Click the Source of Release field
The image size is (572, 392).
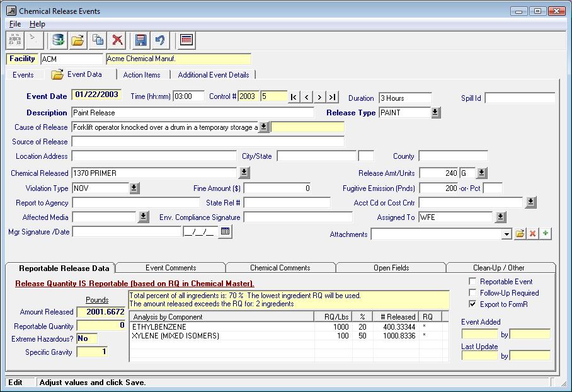coord(208,142)
